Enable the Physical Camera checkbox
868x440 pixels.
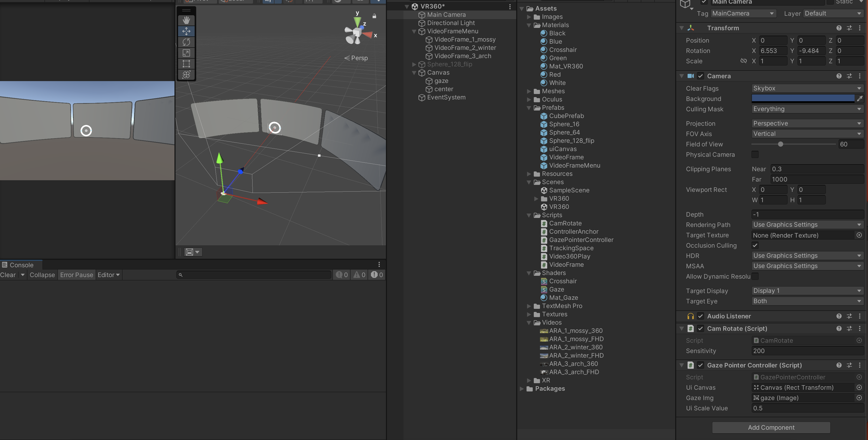(755, 154)
